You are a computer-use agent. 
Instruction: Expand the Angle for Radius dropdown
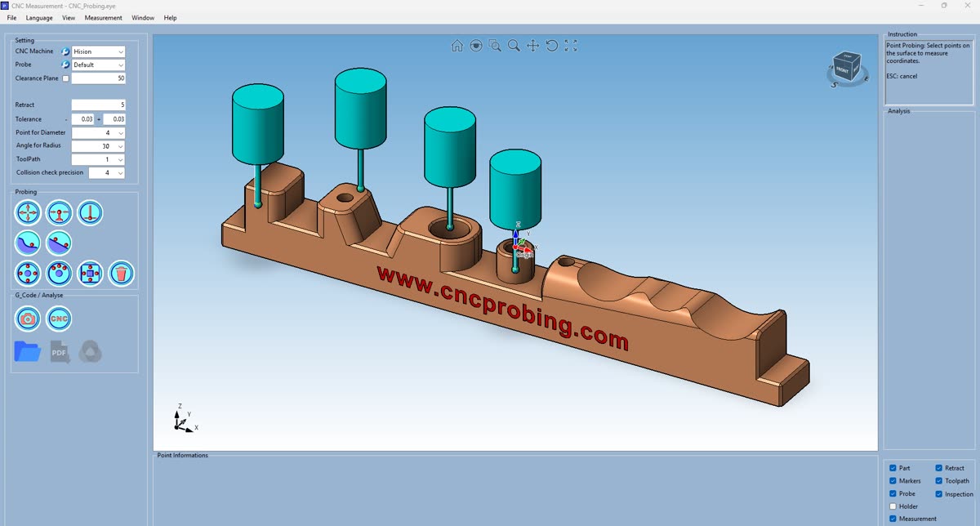99,146
